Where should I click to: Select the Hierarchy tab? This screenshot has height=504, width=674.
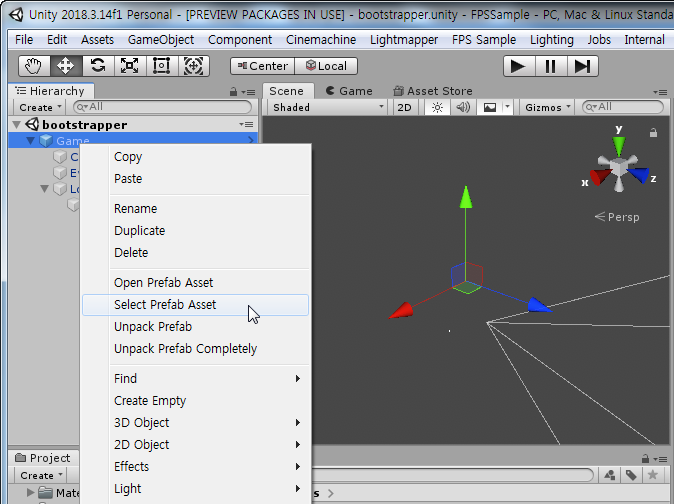(51, 91)
